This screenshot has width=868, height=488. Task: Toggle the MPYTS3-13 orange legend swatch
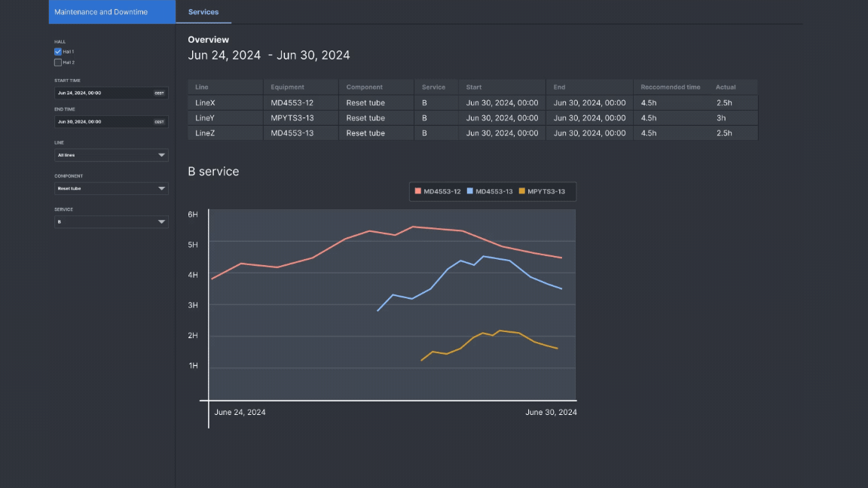coord(522,192)
